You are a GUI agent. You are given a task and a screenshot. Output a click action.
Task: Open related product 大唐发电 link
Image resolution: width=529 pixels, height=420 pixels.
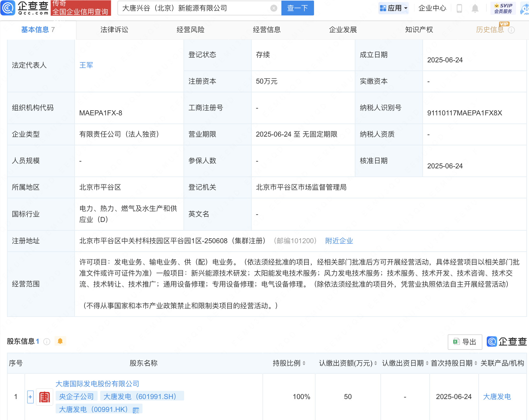pos(497,397)
